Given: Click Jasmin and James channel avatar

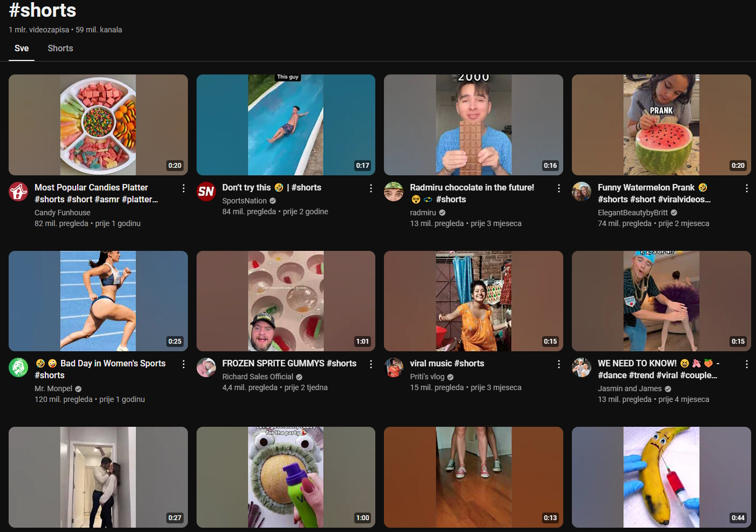Looking at the screenshot, I should click(582, 367).
